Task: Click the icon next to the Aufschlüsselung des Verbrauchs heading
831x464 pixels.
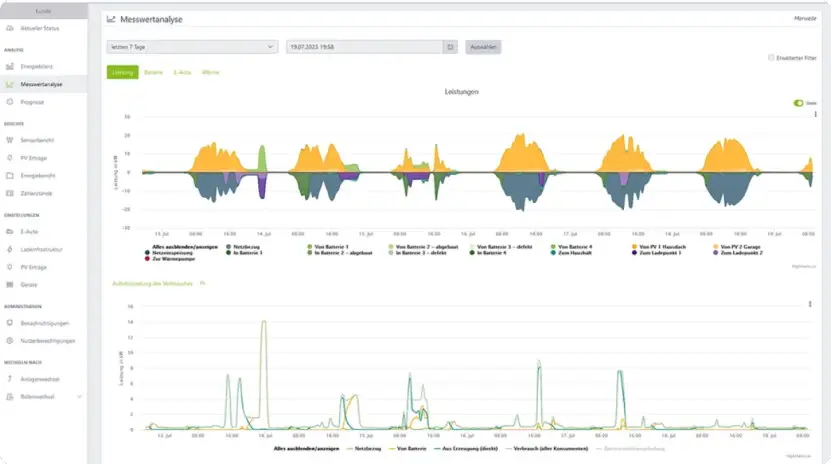Action: 202,284
